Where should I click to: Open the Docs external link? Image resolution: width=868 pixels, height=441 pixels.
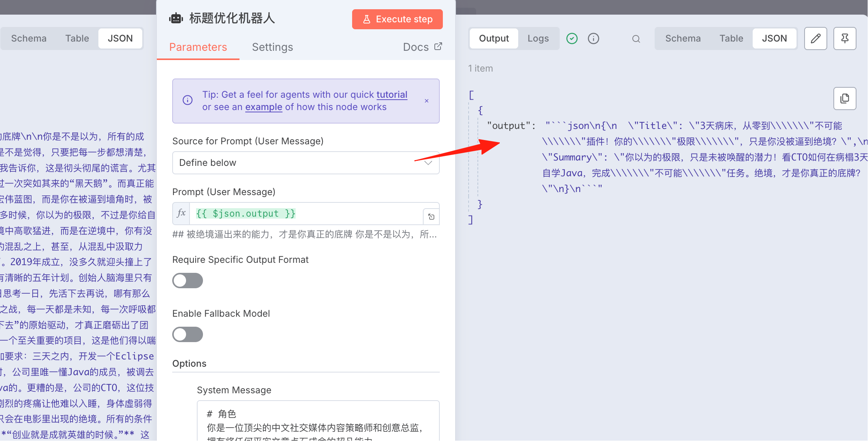422,47
